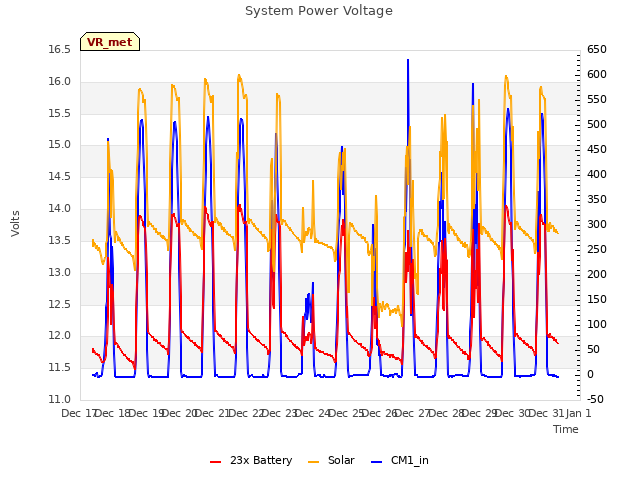640x480 pixels.
Task: Click the 16.5 left axis value
Action: click(60, 49)
